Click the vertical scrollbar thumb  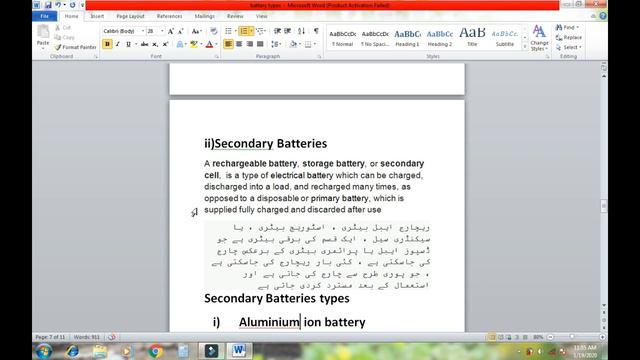[x=604, y=206]
